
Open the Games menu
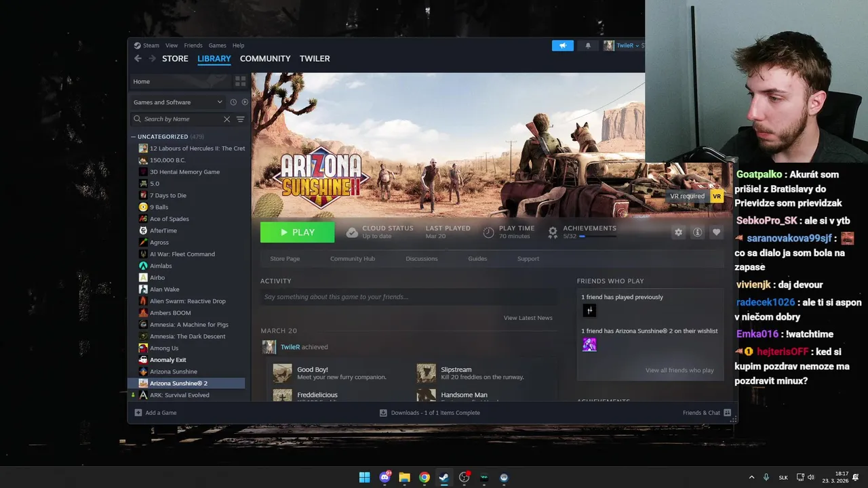click(217, 45)
